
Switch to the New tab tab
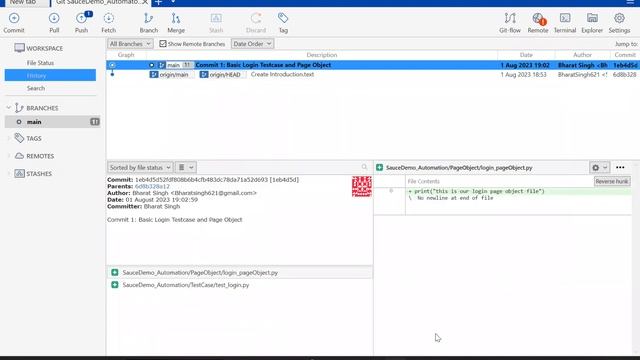pyautogui.click(x=24, y=2)
